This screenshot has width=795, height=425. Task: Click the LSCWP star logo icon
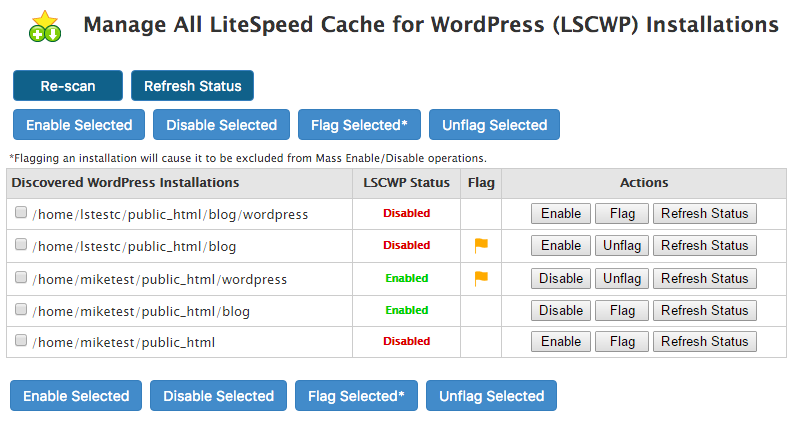coord(45,26)
